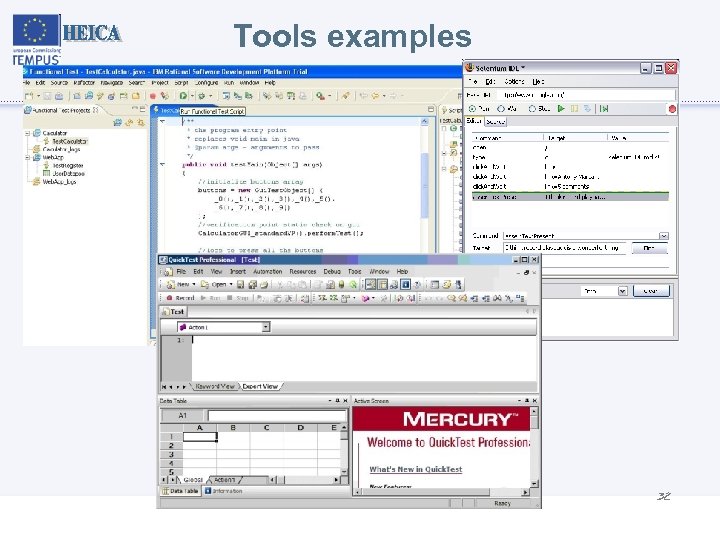720x540 pixels.
Task: Open the Open dropdown arrow in QuickTest
Action: click(231, 285)
